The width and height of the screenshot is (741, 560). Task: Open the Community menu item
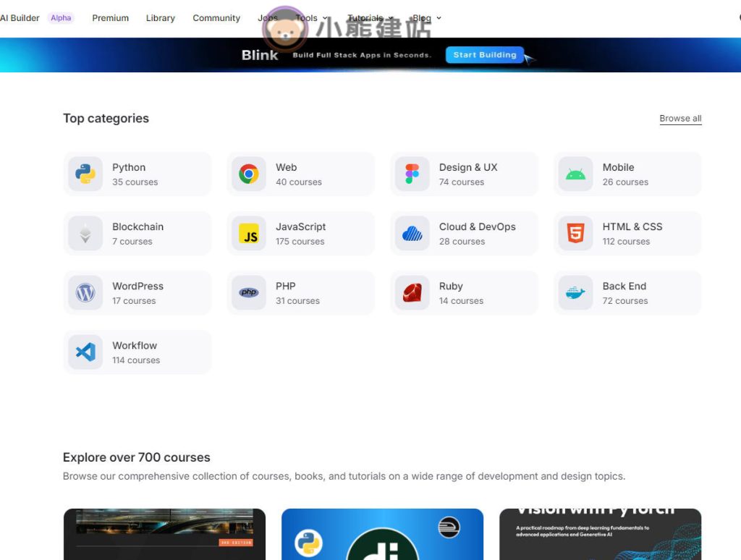coord(216,18)
